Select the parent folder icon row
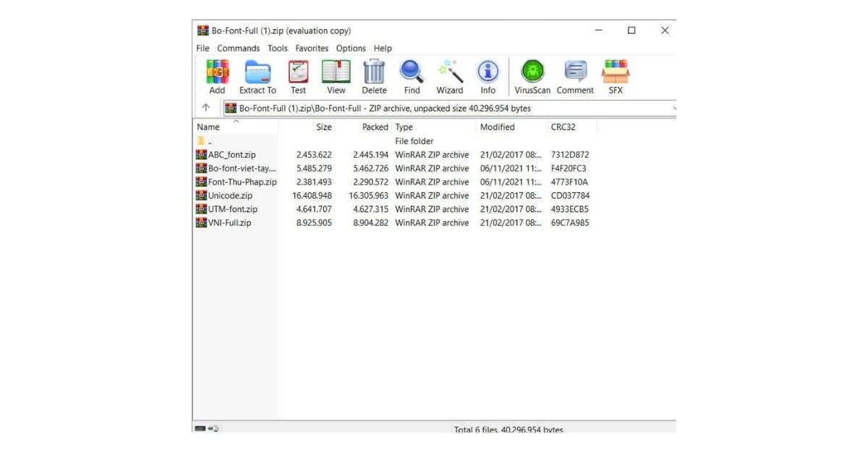 click(x=202, y=141)
